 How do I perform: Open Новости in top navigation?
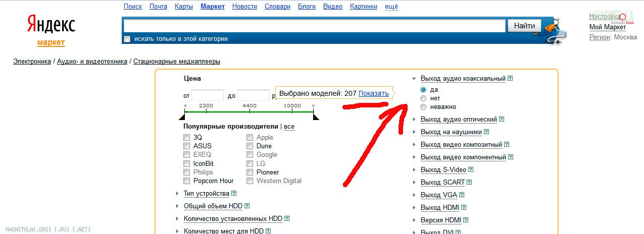pyautogui.click(x=245, y=7)
